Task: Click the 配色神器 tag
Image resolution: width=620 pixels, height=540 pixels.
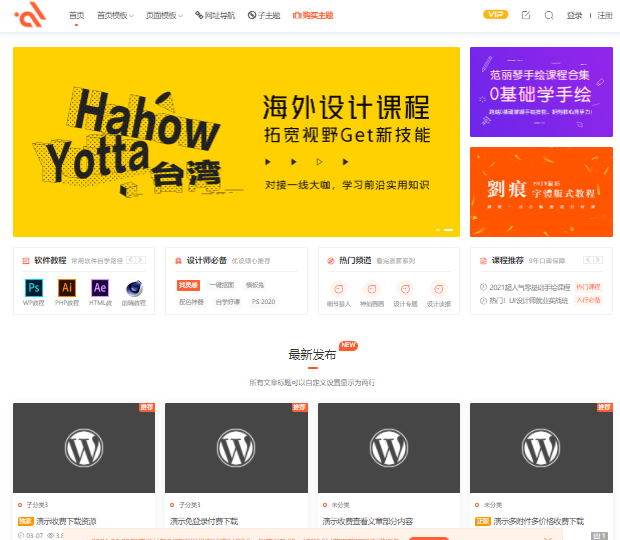Action: (x=191, y=302)
